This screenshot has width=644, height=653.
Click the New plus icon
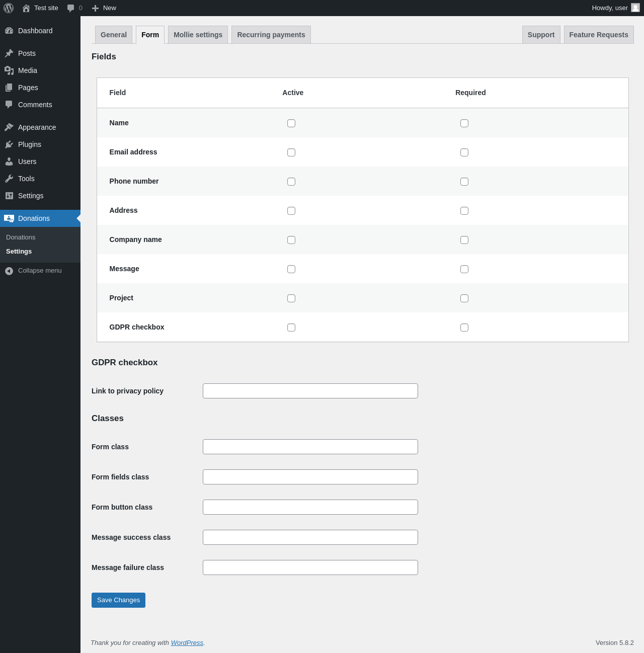[x=95, y=8]
